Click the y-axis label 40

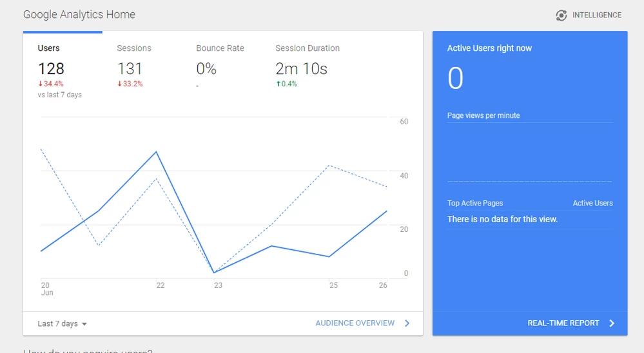point(404,176)
